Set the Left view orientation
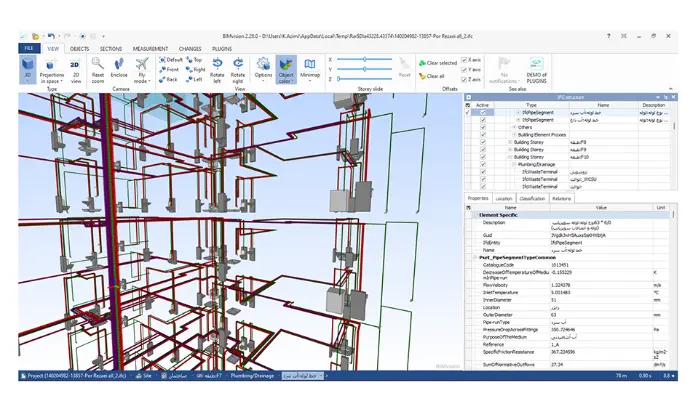Image resolution: width=690 pixels, height=409 pixels. (x=195, y=80)
